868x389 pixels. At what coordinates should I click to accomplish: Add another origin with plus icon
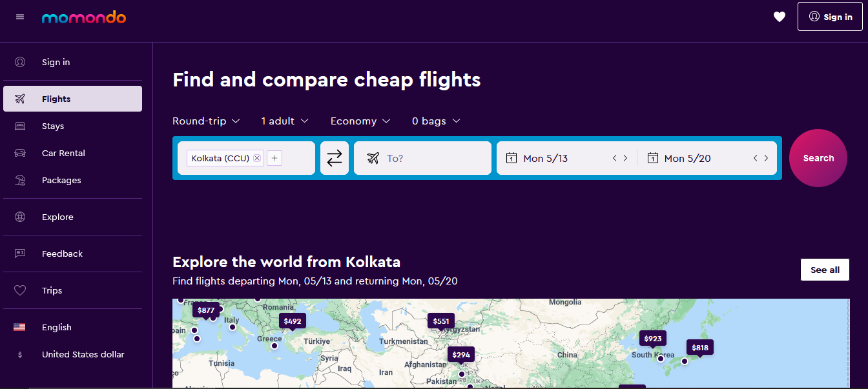[274, 158]
